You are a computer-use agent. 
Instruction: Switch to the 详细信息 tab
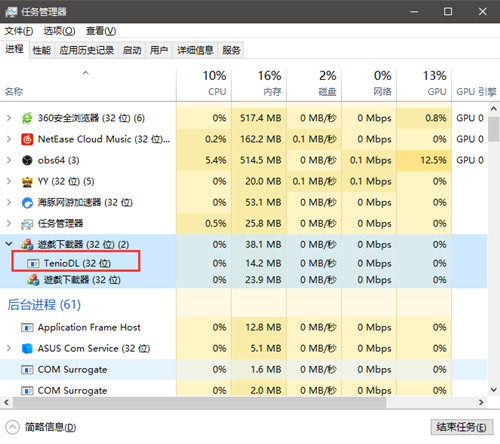click(x=195, y=50)
